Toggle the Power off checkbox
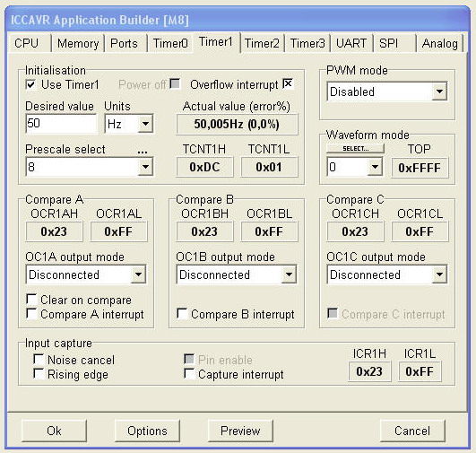The width and height of the screenshot is (476, 453). (175, 83)
